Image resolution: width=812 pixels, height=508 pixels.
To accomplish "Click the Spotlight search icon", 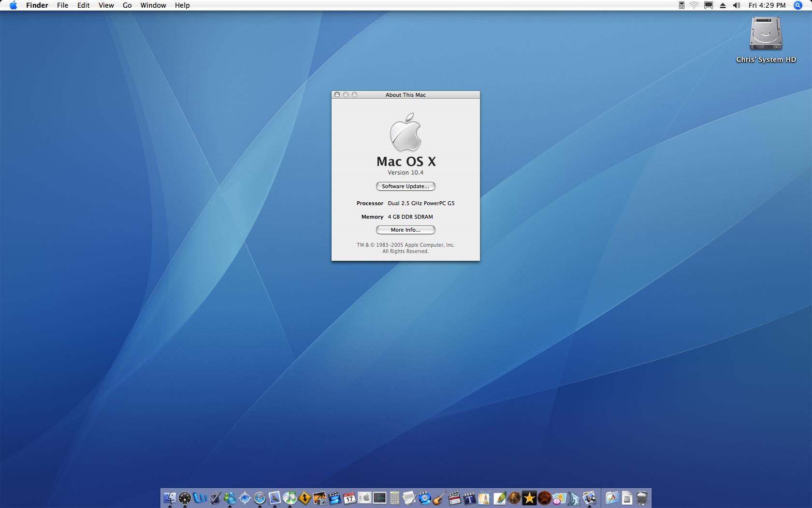I will point(798,5).
